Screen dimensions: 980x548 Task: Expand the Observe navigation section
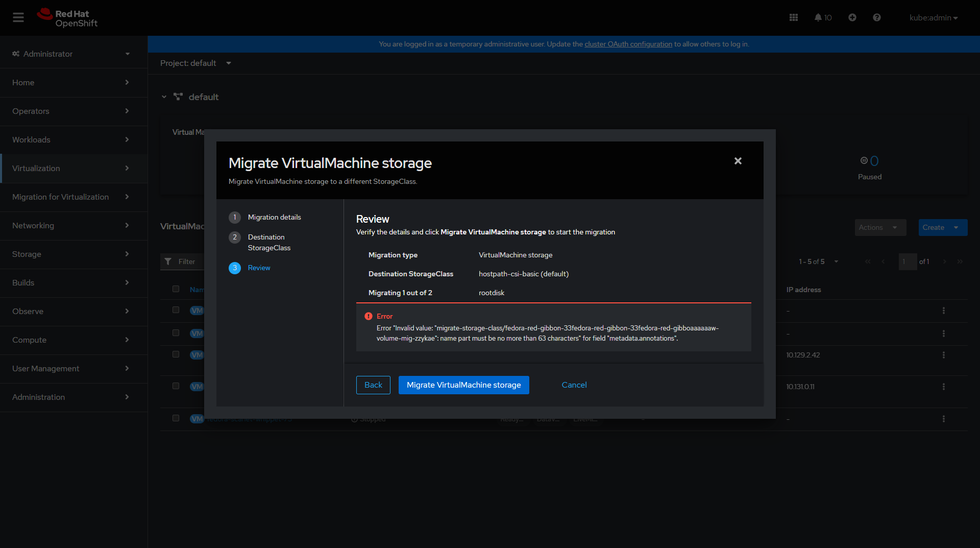tap(73, 312)
